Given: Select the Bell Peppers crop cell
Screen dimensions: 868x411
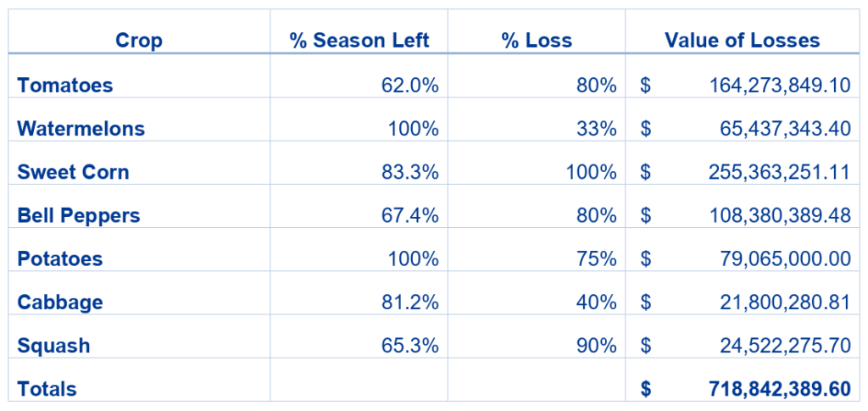Looking at the screenshot, I should (x=79, y=215).
